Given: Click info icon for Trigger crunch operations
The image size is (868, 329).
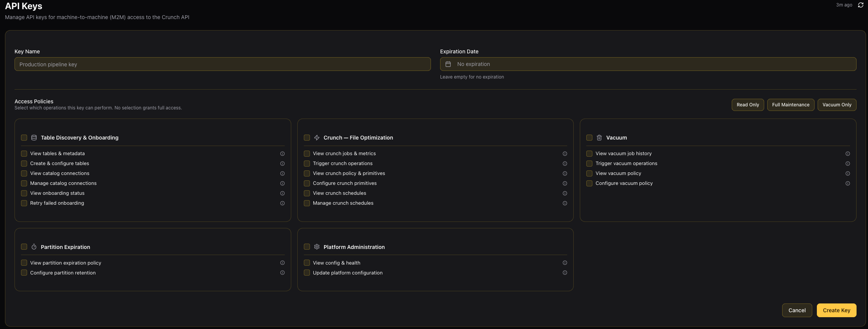Looking at the screenshot, I should pos(565,164).
